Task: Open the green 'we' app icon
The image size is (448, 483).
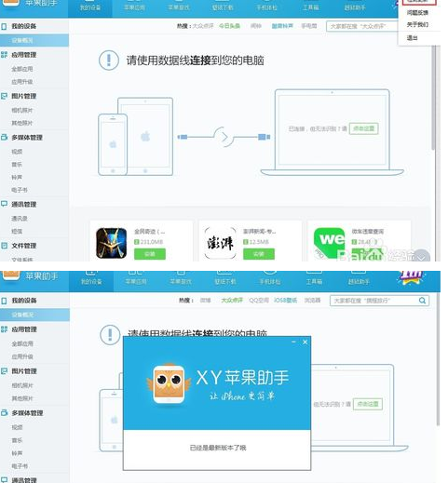Action: [x=329, y=243]
